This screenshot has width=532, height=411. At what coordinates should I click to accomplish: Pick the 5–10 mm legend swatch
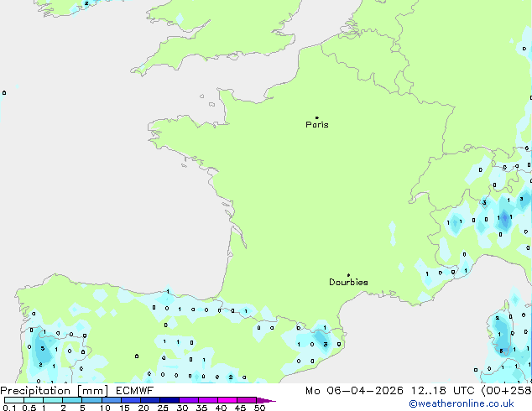91,400
